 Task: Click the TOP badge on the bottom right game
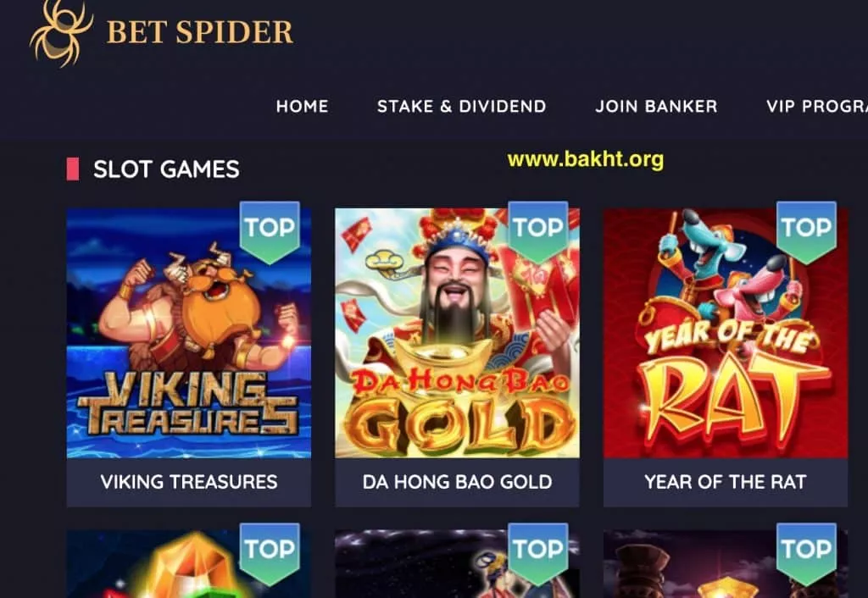point(807,554)
